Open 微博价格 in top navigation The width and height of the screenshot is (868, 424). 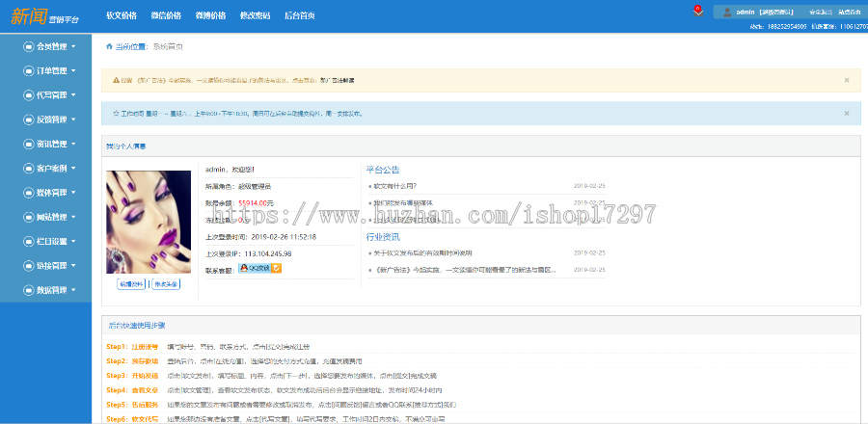pyautogui.click(x=210, y=15)
